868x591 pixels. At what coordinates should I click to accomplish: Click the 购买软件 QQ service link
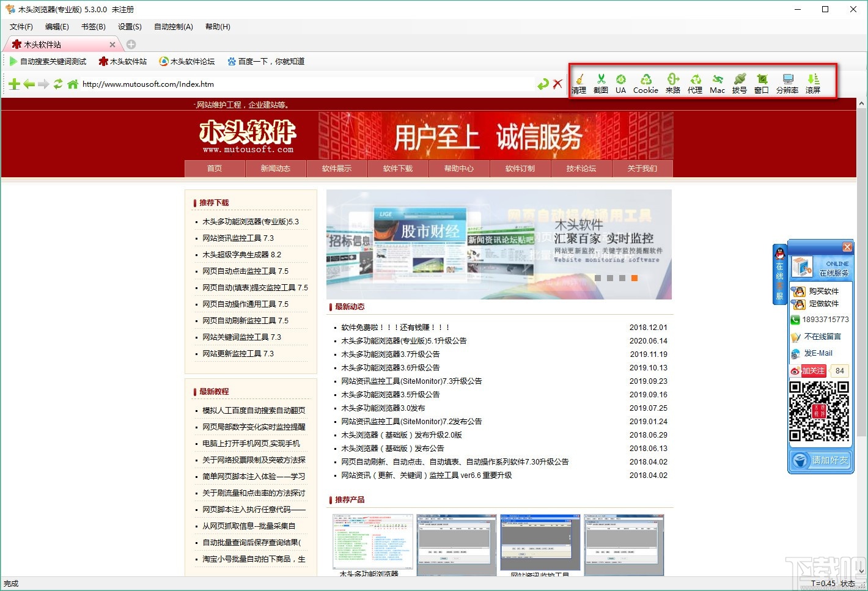coord(816,292)
